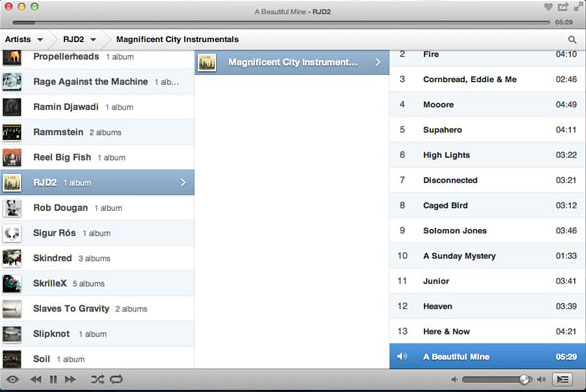Skip to previous track button
Screen dimensions: 586x392
pyautogui.click(x=36, y=379)
